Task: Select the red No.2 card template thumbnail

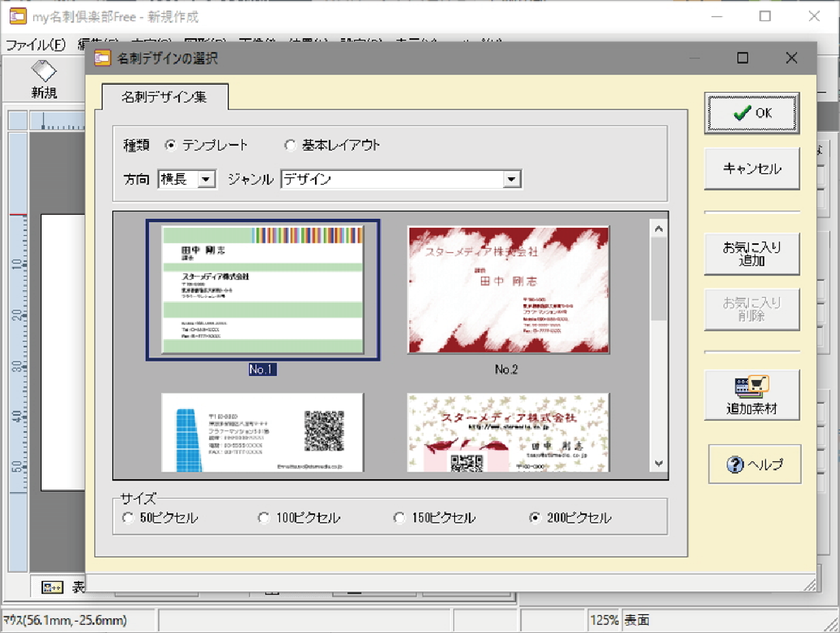Action: pos(508,290)
